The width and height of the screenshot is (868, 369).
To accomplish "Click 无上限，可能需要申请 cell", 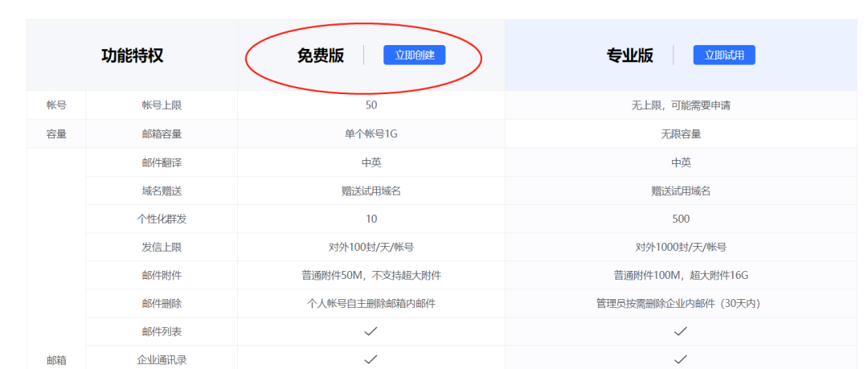I will pyautogui.click(x=681, y=105).
